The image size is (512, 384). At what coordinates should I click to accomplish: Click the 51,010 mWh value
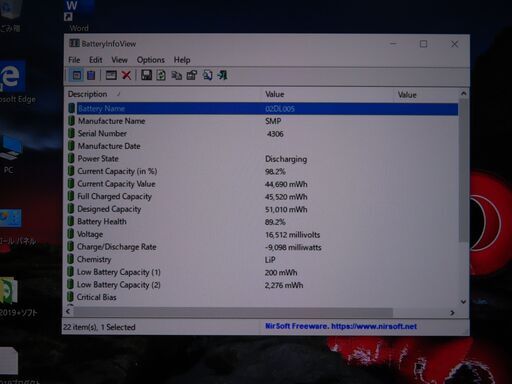[x=286, y=210]
